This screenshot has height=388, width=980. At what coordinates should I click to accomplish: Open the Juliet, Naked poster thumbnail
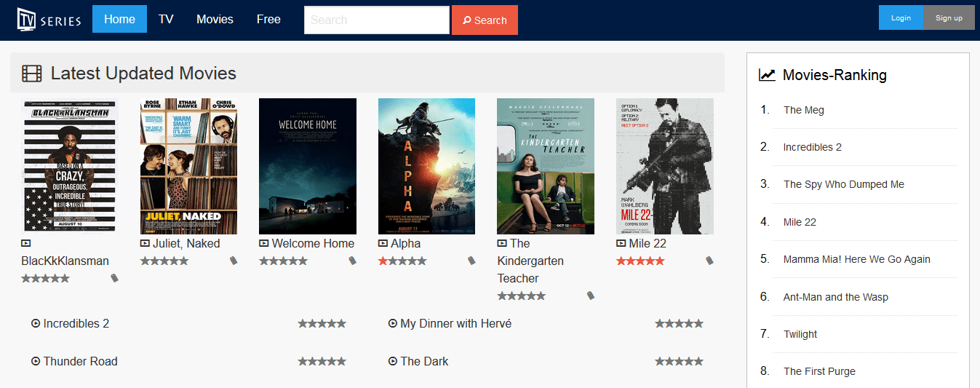188,166
